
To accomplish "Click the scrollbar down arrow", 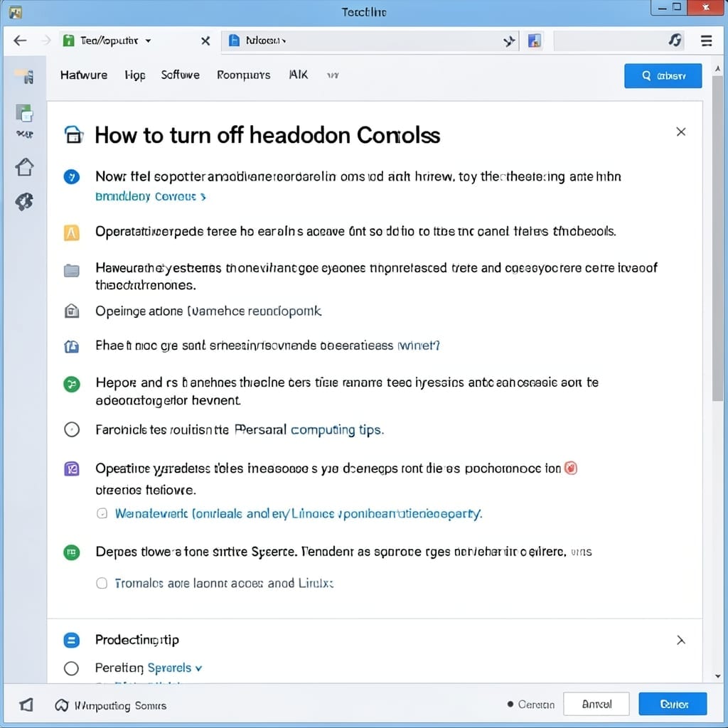I will (x=718, y=677).
